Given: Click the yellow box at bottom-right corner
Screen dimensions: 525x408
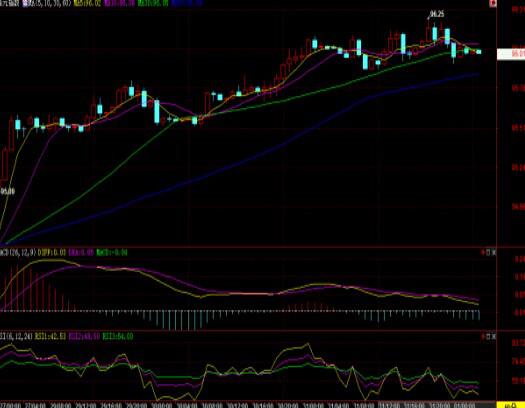Looking at the screenshot, I should pos(511,405).
